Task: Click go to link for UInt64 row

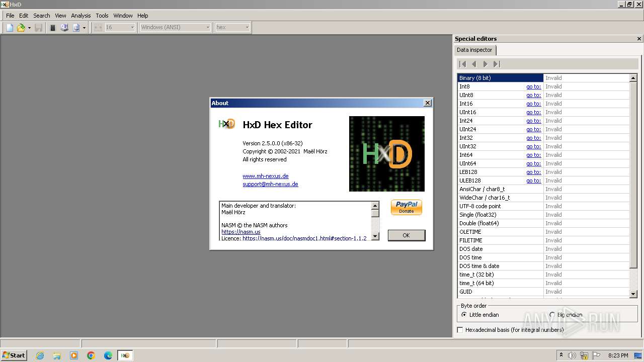Action: 533,163
